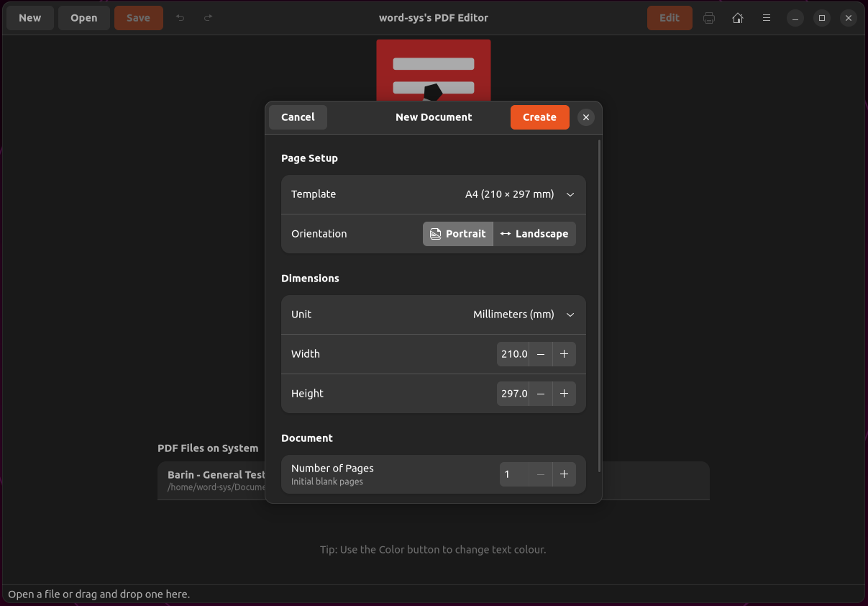Increase Number of Pages with plus
This screenshot has height=606, width=868.
[564, 474]
